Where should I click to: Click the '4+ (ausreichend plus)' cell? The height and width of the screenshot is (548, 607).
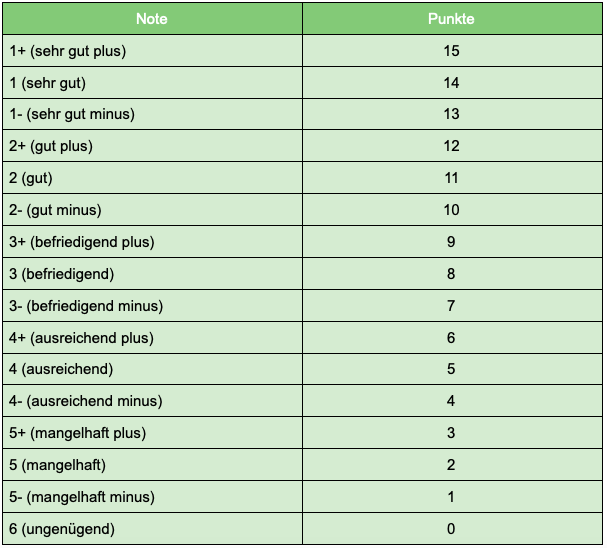153,337
